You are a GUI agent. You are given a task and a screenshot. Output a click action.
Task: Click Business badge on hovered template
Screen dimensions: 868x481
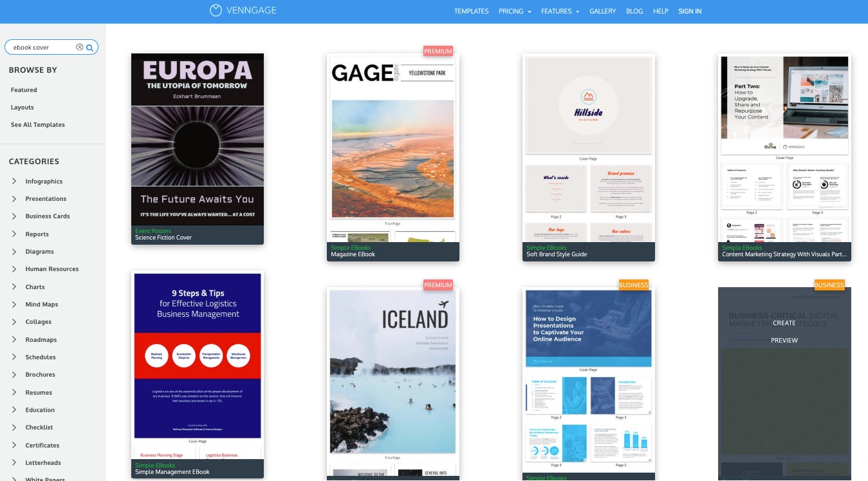pos(829,285)
